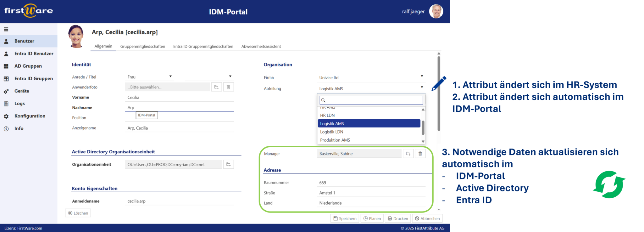This screenshot has width=644, height=232.
Task: Open the Abwesenheitsassistent tab
Action: (261, 46)
